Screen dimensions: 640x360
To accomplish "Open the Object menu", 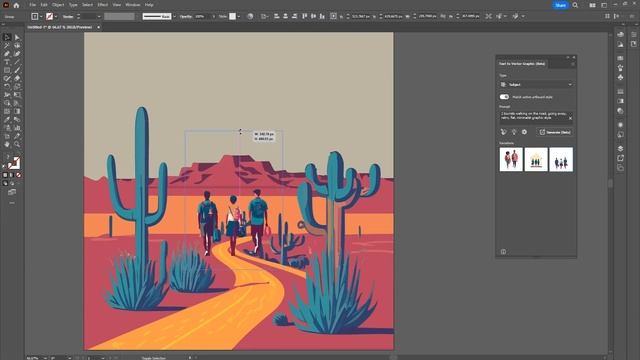I will tap(58, 5).
